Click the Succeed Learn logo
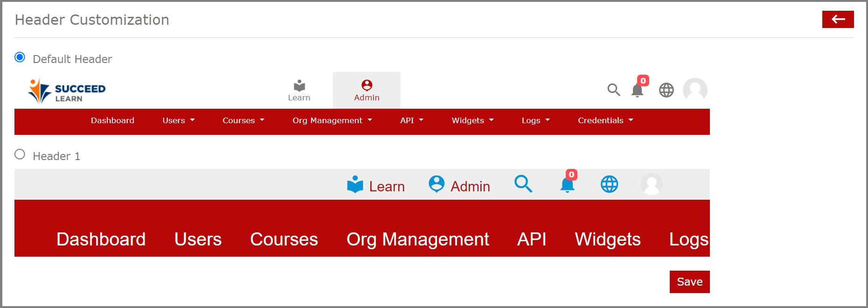This screenshot has height=308, width=868. point(67,91)
